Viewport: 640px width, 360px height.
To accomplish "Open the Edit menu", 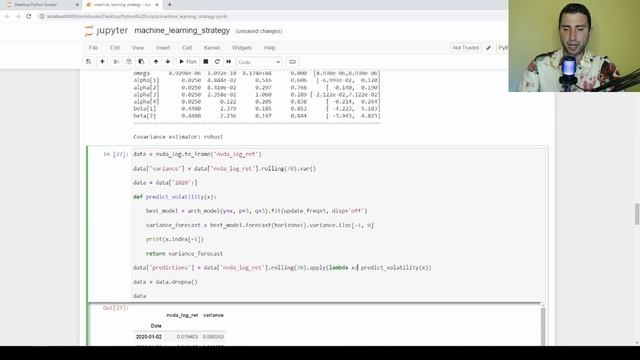I will tap(115, 48).
